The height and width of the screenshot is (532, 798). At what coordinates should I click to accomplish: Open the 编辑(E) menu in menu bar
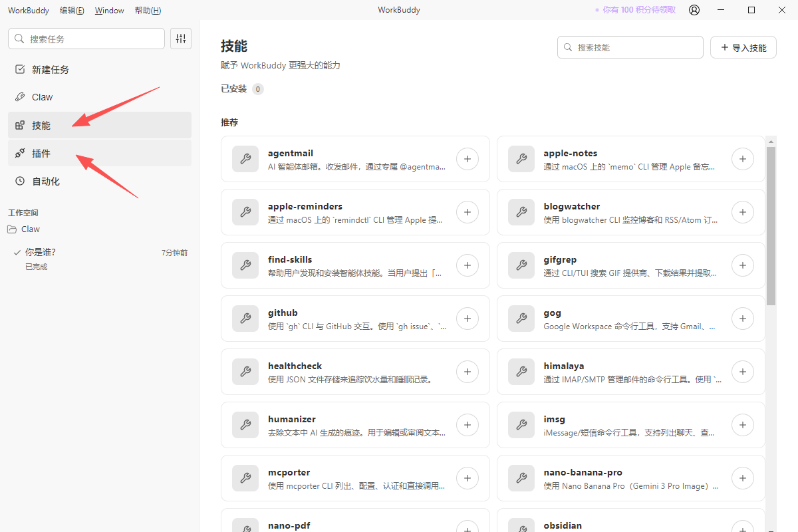72,11
